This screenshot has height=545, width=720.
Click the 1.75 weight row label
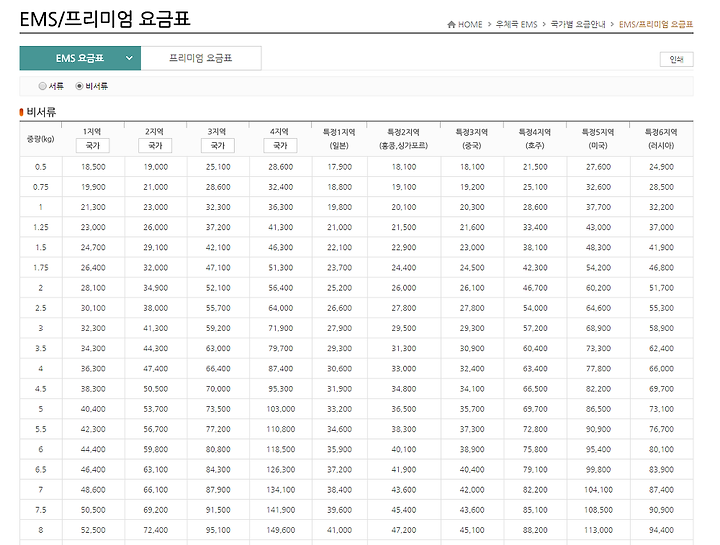(41, 268)
